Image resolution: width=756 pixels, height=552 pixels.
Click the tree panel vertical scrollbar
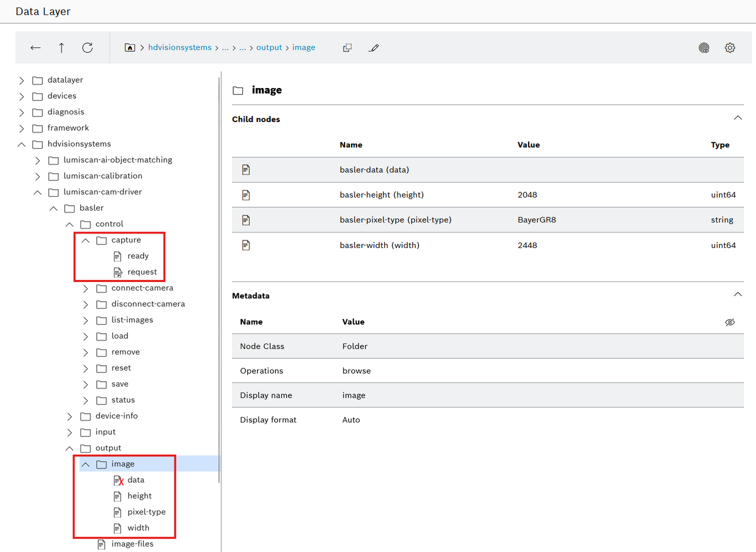(x=219, y=280)
